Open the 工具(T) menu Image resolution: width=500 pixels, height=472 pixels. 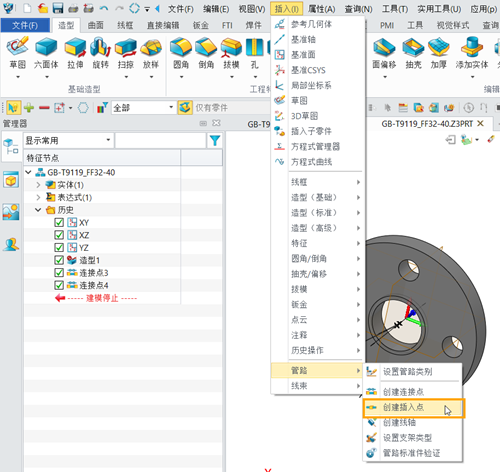click(x=395, y=9)
